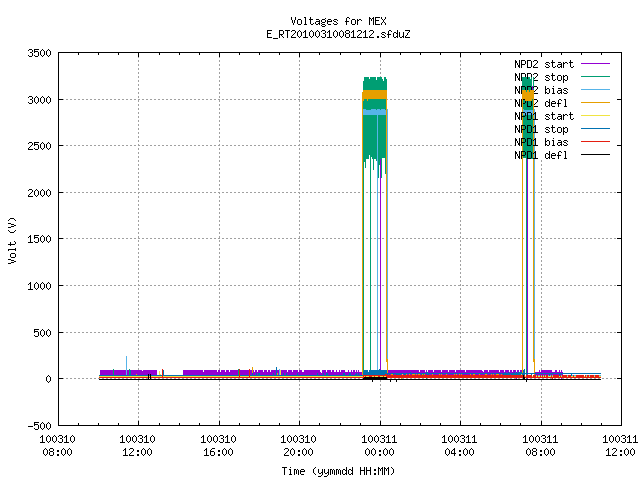
Task: Click the 'NPD2 defl' legend label
Action: click(x=541, y=103)
